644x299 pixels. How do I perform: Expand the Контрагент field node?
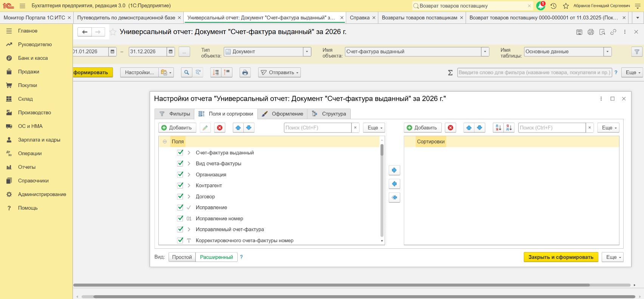(x=189, y=185)
